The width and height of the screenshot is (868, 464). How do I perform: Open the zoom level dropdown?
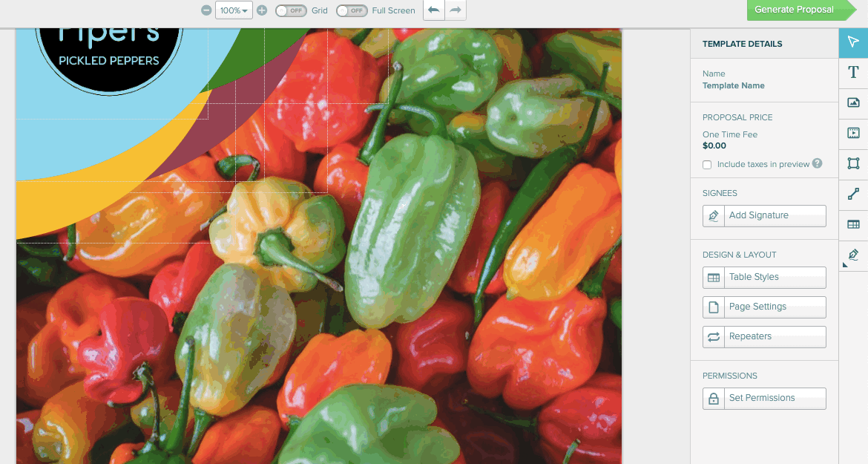[233, 10]
